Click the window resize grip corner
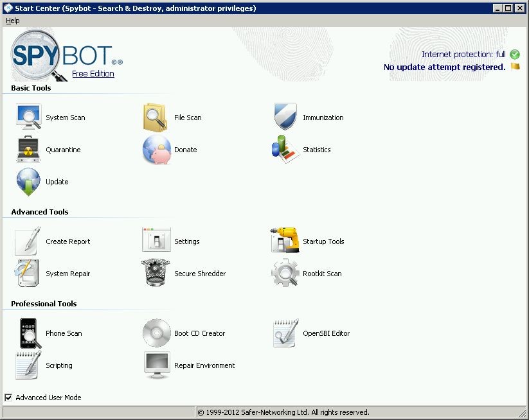529x420 pixels. tap(523, 414)
